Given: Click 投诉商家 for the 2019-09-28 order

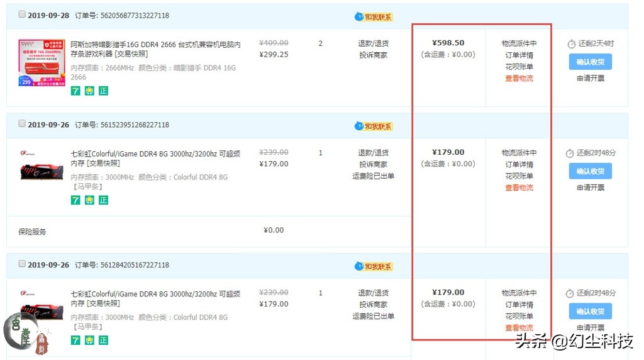Looking at the screenshot, I should (x=373, y=55).
